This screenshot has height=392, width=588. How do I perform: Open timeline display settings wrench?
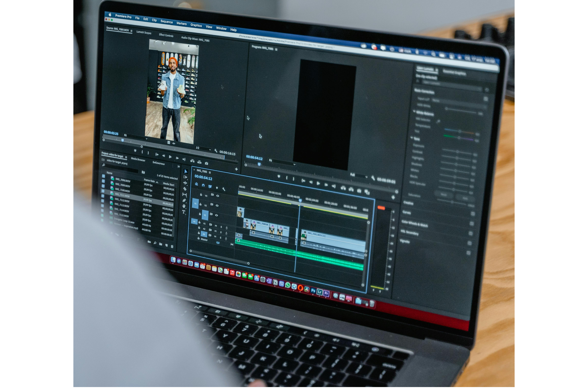224,189
